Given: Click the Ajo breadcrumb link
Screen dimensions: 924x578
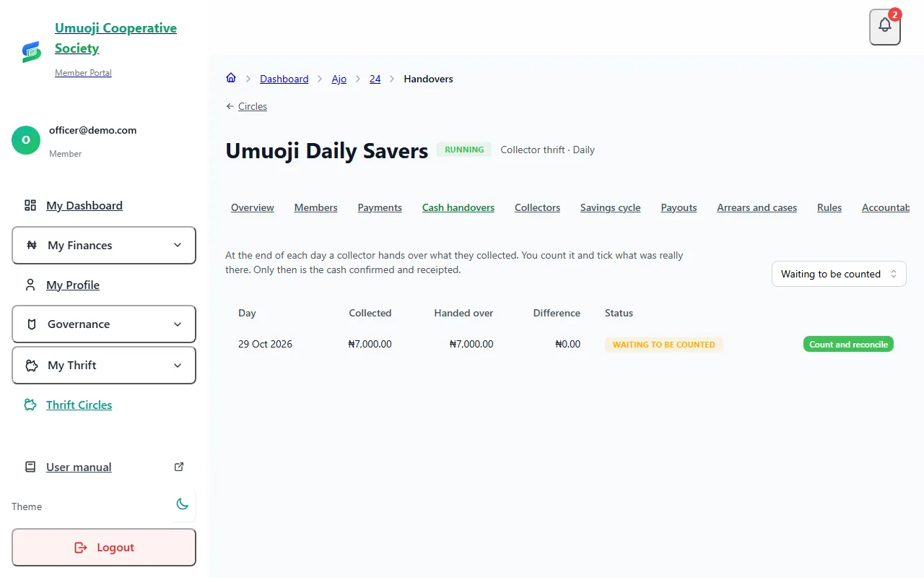Looking at the screenshot, I should pos(339,79).
